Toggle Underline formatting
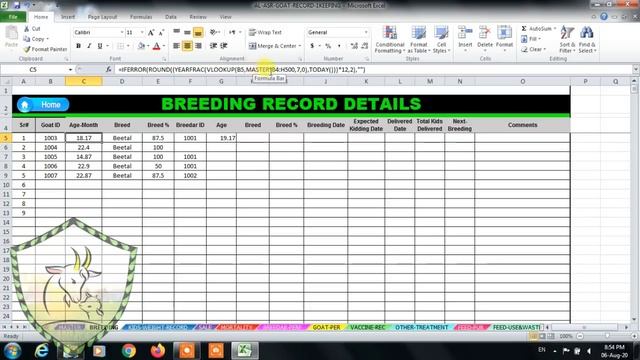Screen dimensions: 640x360 [x=100, y=46]
